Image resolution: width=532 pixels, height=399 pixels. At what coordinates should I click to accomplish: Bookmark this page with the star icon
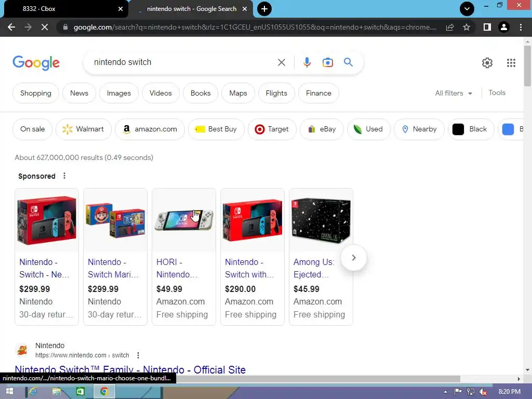[467, 27]
